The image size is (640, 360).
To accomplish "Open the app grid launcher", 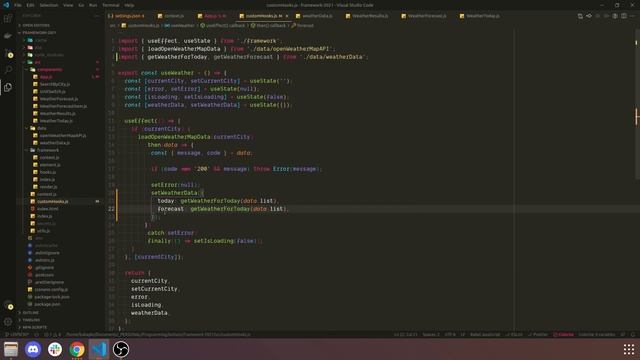I will click(x=629, y=349).
